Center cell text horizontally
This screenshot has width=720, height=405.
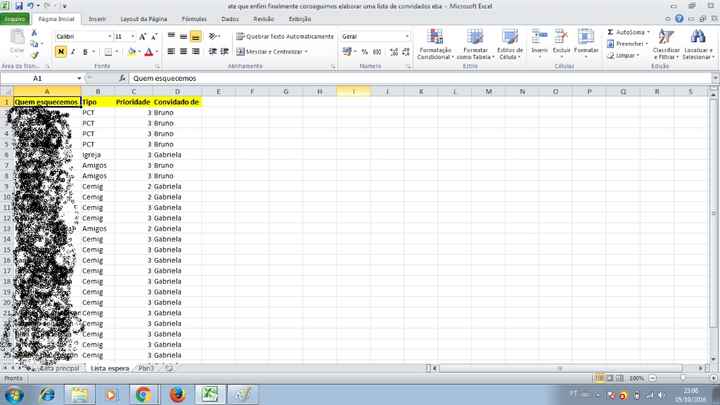[183, 51]
